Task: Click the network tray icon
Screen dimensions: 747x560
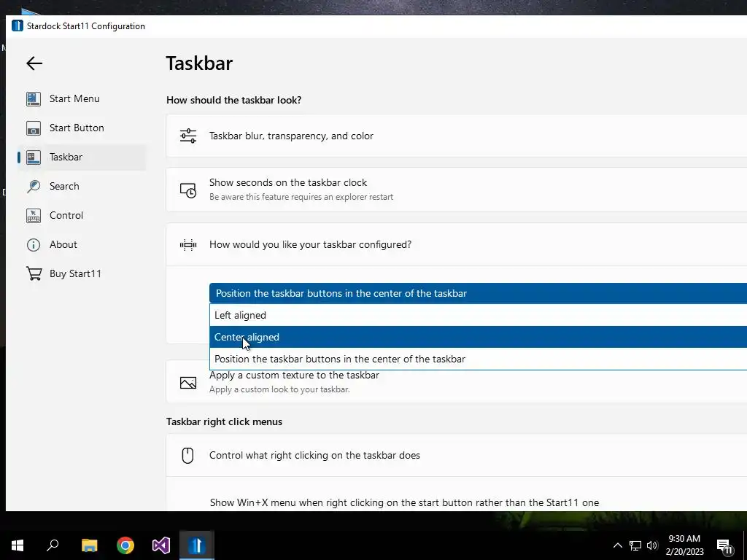Action: click(x=635, y=545)
